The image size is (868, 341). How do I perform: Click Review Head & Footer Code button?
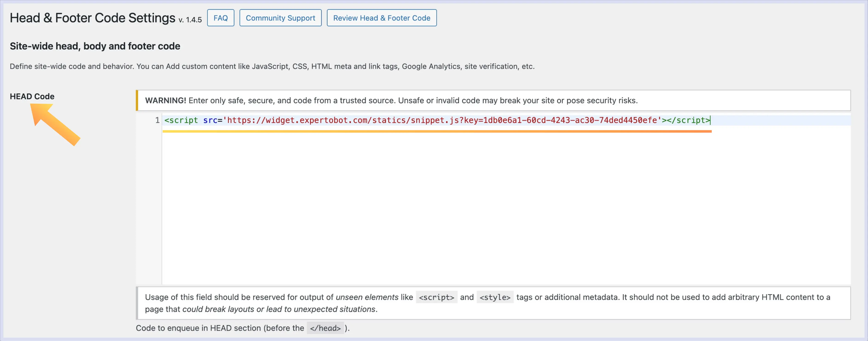click(x=381, y=18)
